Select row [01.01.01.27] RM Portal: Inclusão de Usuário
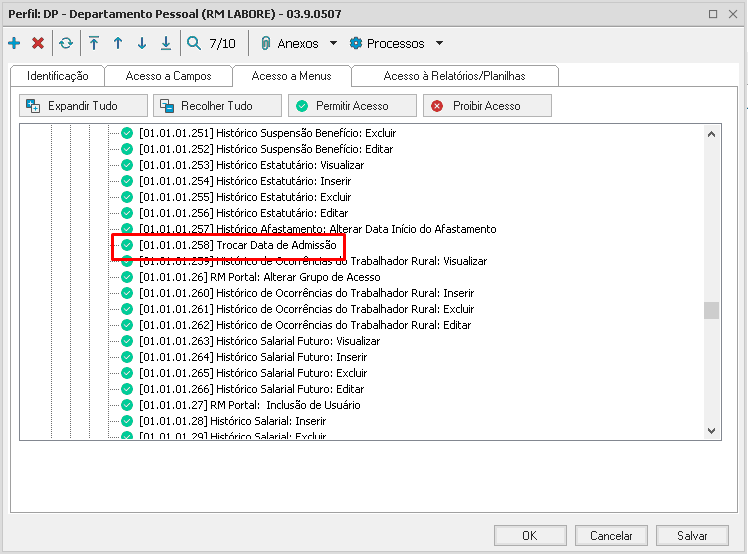Viewport: 748px width, 555px height. coord(249,405)
